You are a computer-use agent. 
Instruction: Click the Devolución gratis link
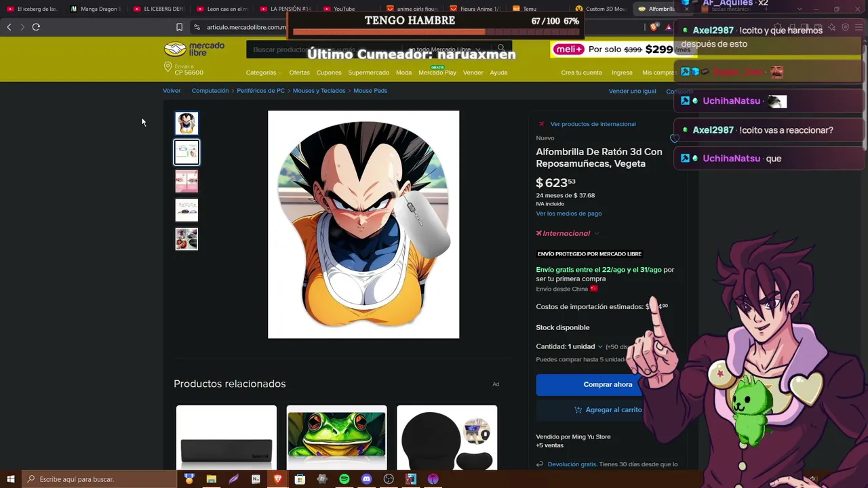(x=572, y=464)
